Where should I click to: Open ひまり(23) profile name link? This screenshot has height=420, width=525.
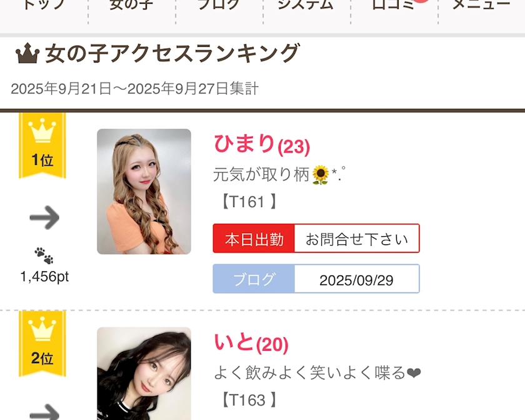coord(261,144)
